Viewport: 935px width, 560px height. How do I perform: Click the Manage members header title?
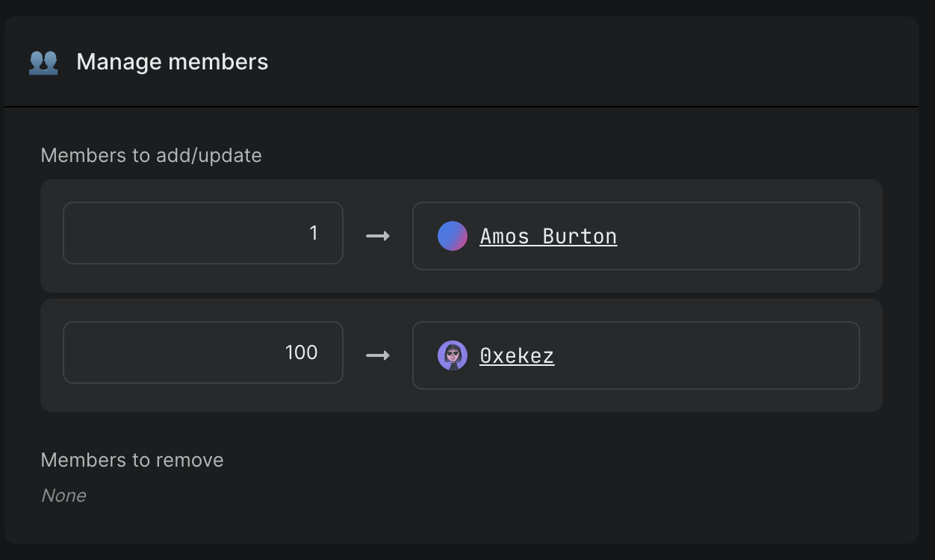click(x=171, y=62)
